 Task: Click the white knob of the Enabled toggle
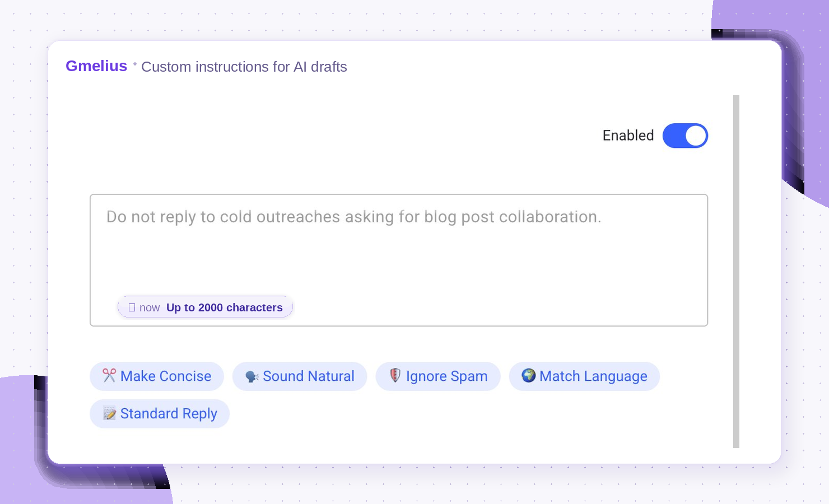(x=696, y=136)
